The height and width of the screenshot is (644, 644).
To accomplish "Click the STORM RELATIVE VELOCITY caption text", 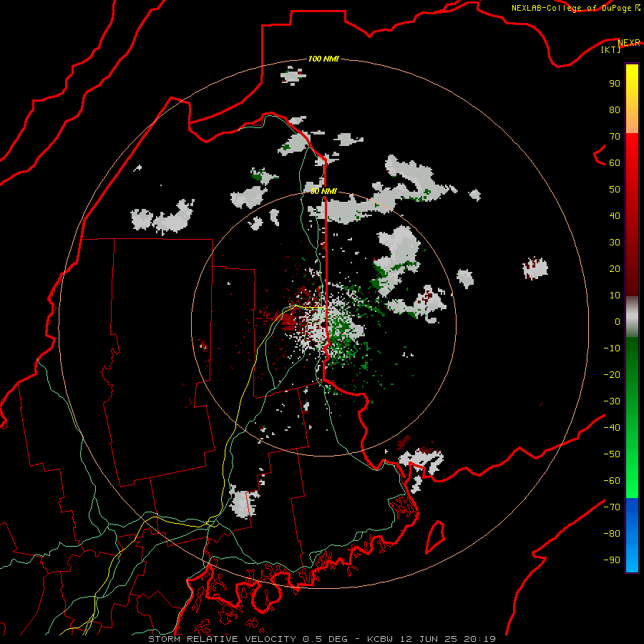I will [x=222, y=639].
